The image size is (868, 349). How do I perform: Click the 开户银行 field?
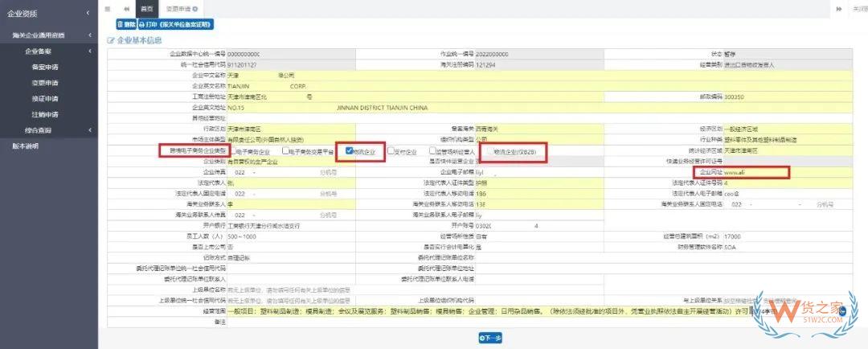[x=291, y=226]
